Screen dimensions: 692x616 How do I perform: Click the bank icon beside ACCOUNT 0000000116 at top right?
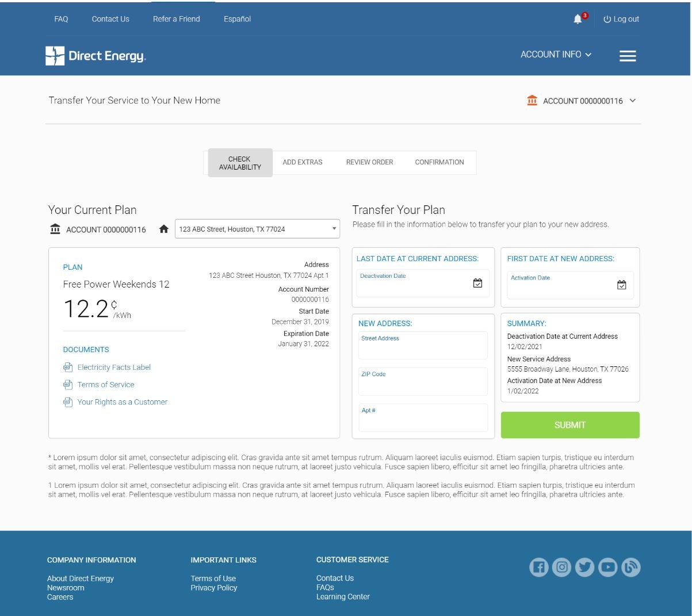click(532, 101)
